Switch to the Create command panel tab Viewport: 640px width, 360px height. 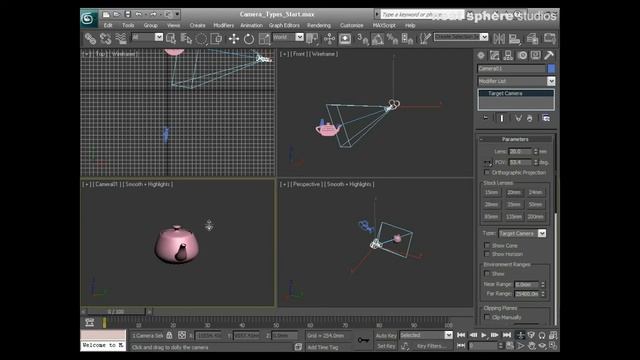[481, 56]
